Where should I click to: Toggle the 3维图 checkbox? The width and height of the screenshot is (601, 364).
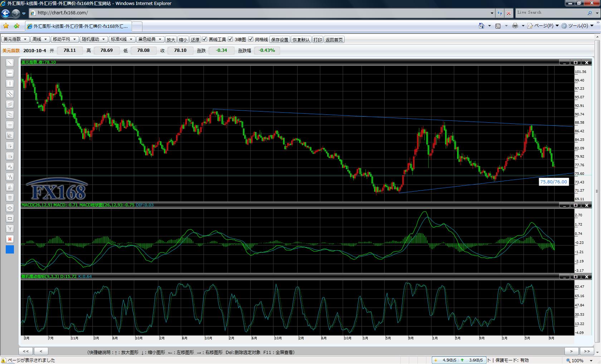[x=231, y=39]
